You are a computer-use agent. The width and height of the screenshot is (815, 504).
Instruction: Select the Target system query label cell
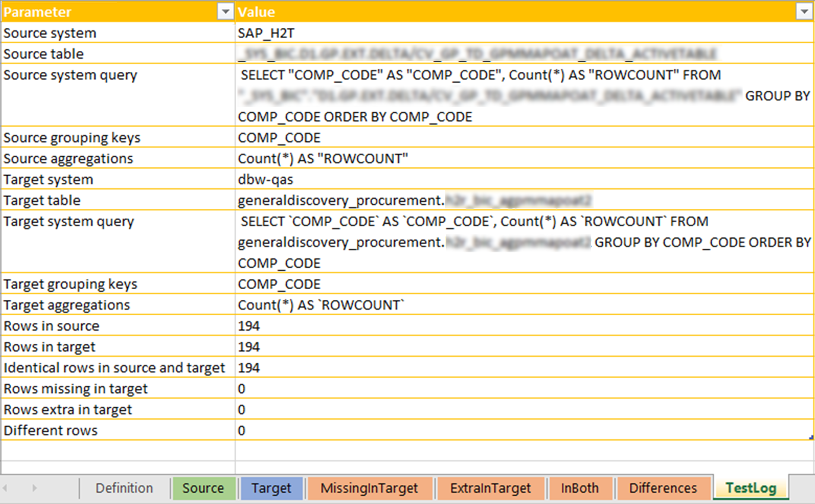118,242
